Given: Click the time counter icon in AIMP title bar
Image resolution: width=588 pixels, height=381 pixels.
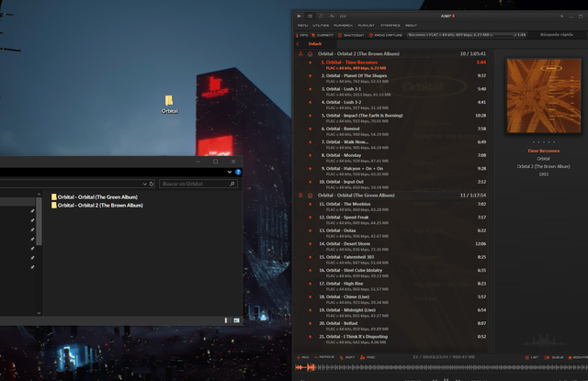Looking at the screenshot, I should 343,17.
